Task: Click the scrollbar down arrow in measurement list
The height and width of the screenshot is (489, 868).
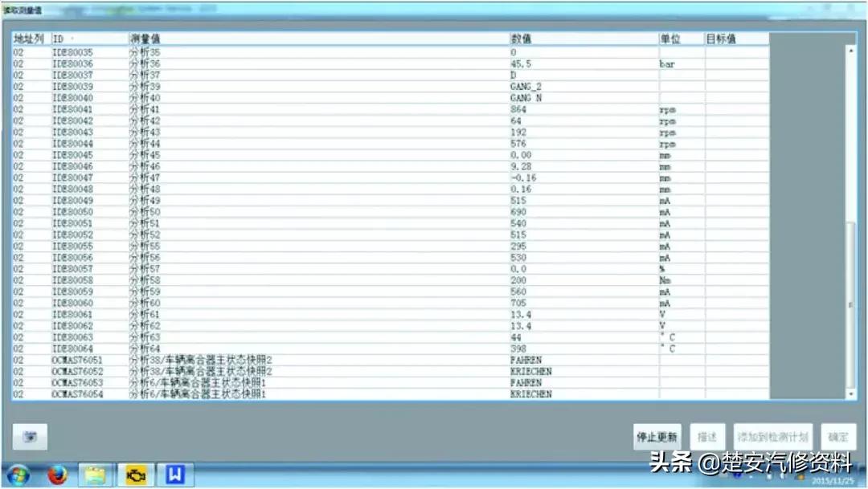Action: pyautogui.click(x=851, y=394)
